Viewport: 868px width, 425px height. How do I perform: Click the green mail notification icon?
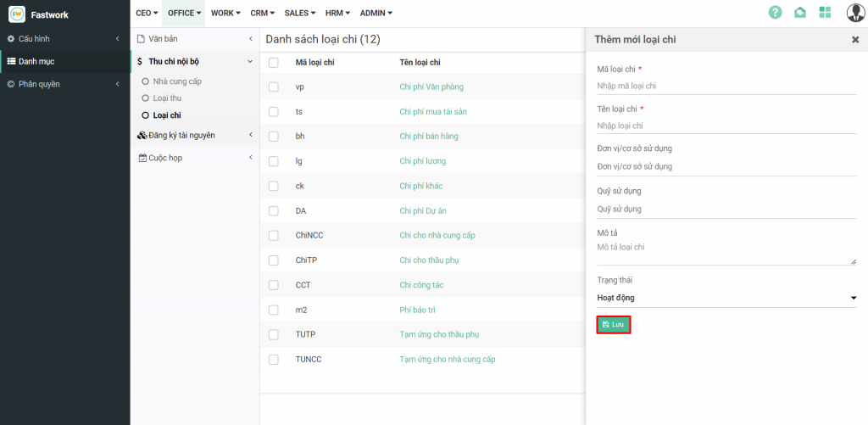pyautogui.click(x=799, y=13)
